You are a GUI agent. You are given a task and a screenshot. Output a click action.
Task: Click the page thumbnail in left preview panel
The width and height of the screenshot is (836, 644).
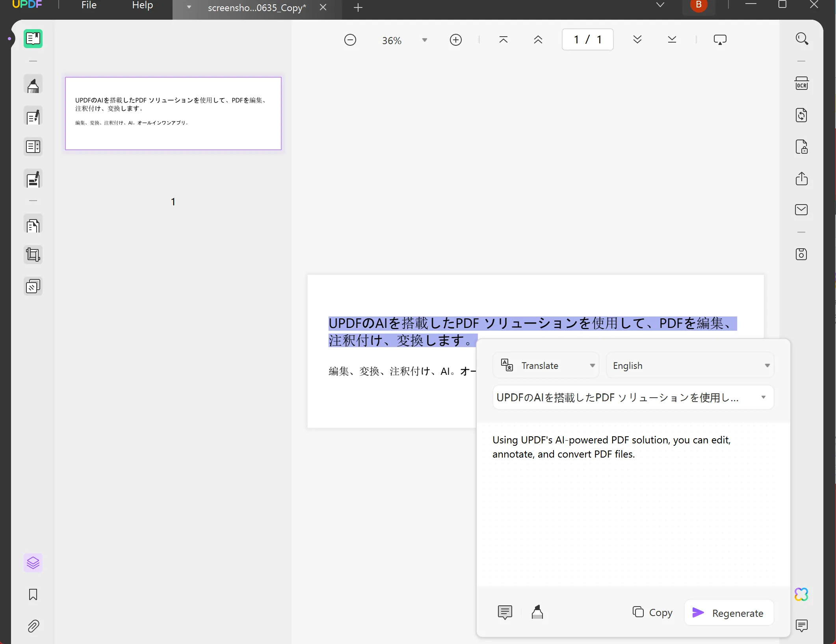[173, 113]
